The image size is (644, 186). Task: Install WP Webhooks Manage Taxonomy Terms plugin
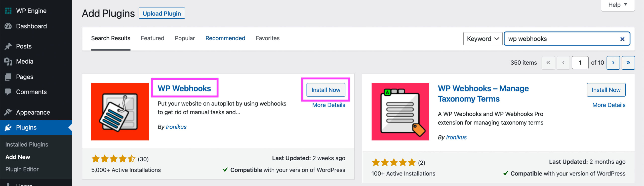606,90
